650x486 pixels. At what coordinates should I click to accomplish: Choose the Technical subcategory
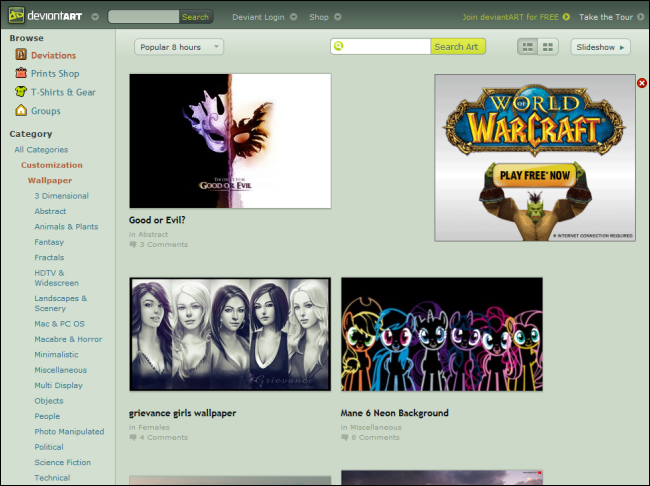tap(52, 477)
